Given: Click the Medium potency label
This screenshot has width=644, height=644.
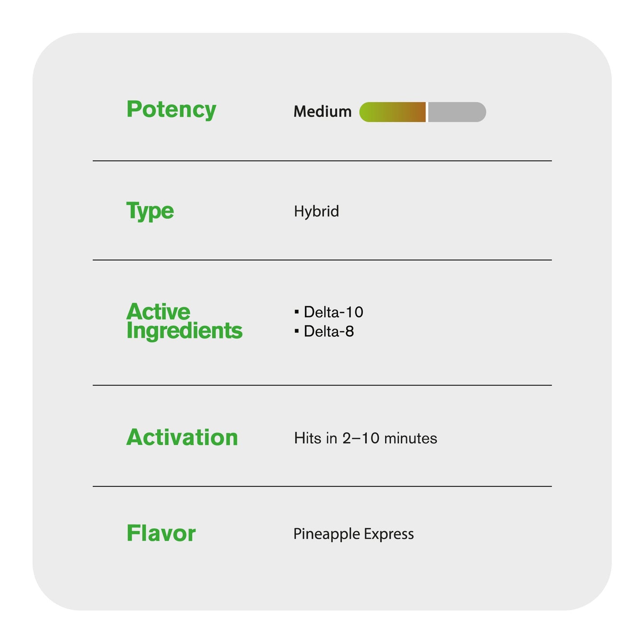Looking at the screenshot, I should pos(322,111).
